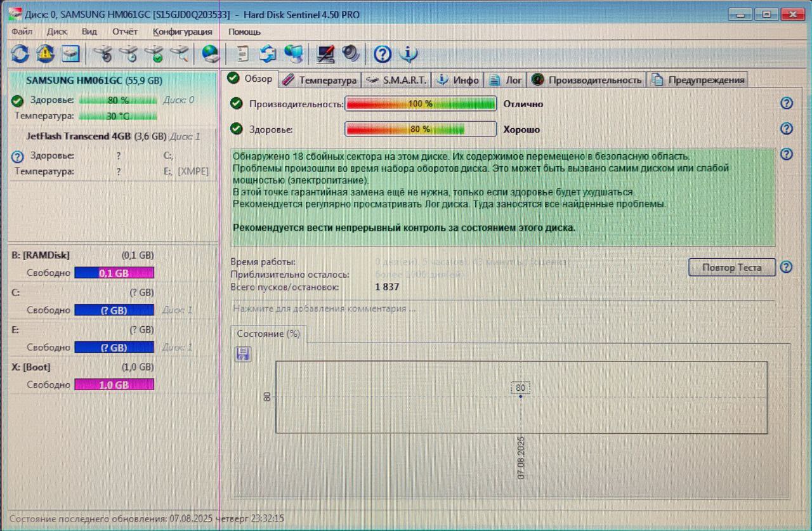
Task: Open the Диск menu
Action: [57, 31]
